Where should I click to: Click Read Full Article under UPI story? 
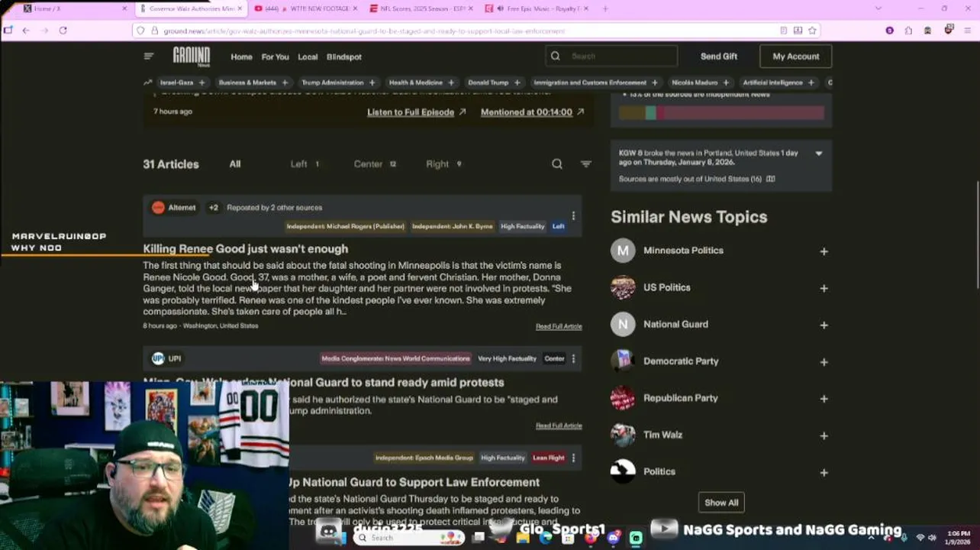[x=559, y=425]
